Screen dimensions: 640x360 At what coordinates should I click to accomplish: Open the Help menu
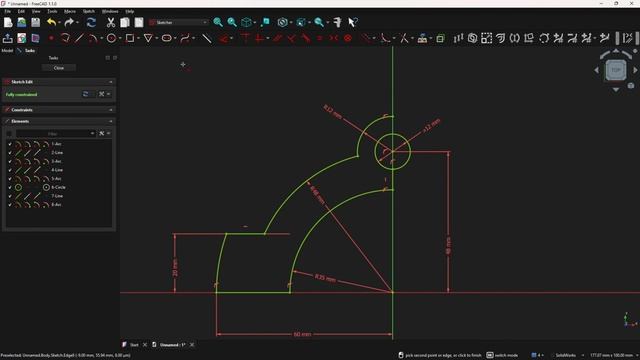129,11
